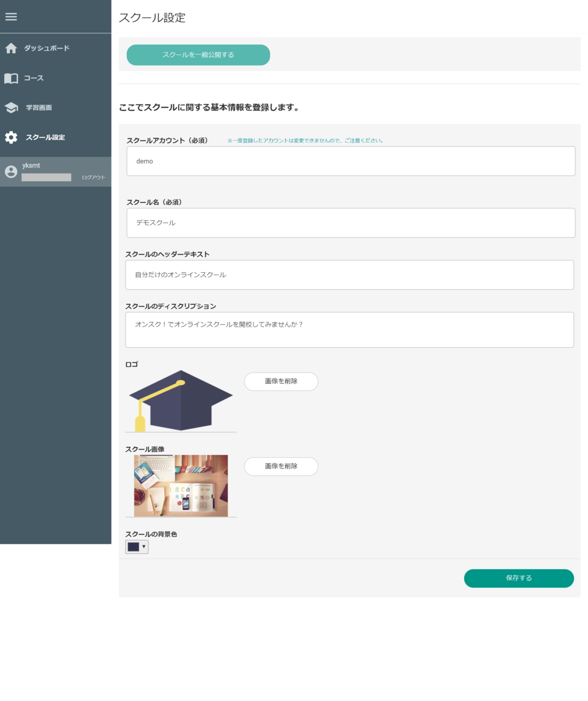Open the background color swatch picker
Screen dimensions: 588x701
(134, 547)
